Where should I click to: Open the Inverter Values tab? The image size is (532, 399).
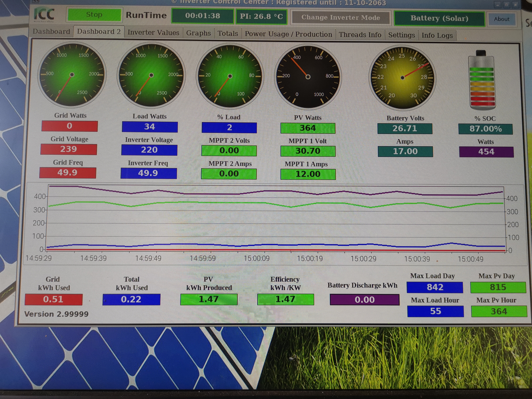pyautogui.click(x=153, y=33)
